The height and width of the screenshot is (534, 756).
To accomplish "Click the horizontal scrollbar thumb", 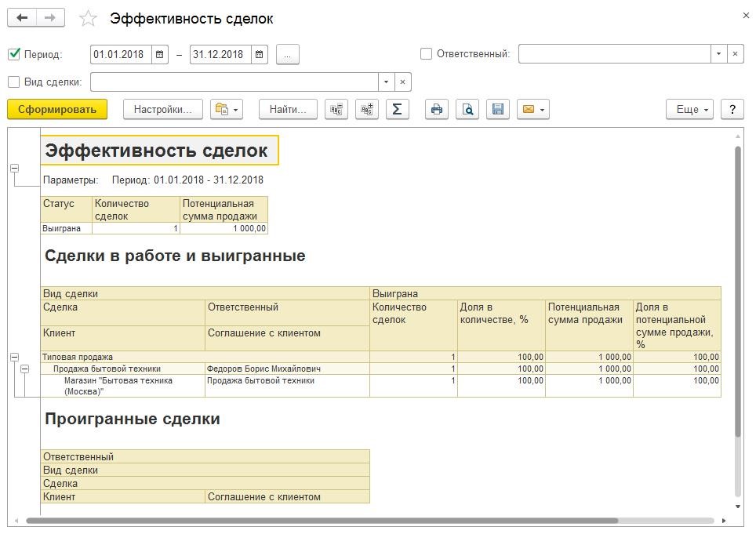I will pyautogui.click(x=322, y=521).
